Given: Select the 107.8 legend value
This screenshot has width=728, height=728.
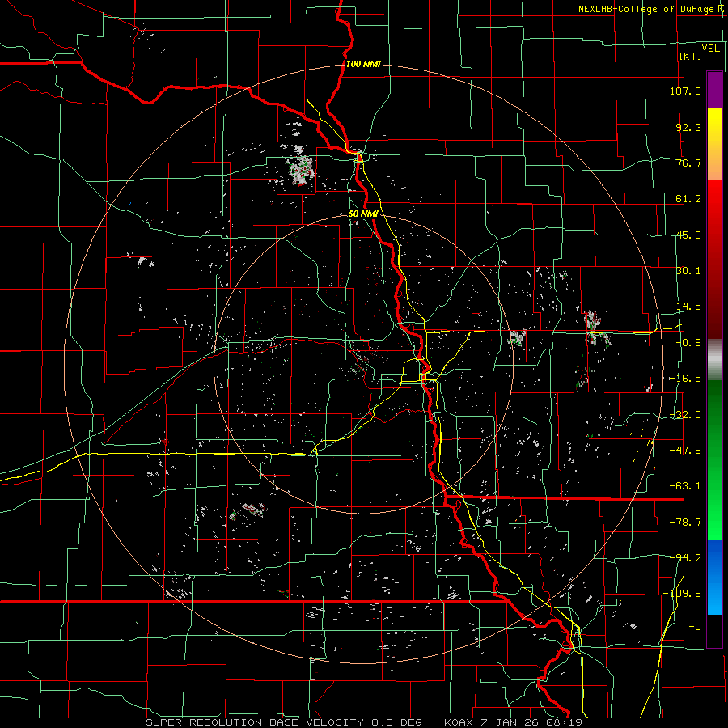Looking at the screenshot, I should (x=685, y=91).
